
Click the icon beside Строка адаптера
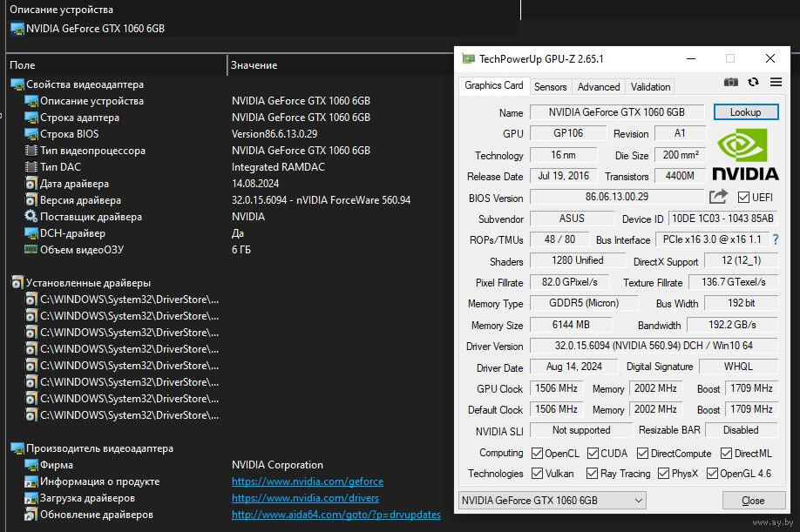click(x=31, y=118)
